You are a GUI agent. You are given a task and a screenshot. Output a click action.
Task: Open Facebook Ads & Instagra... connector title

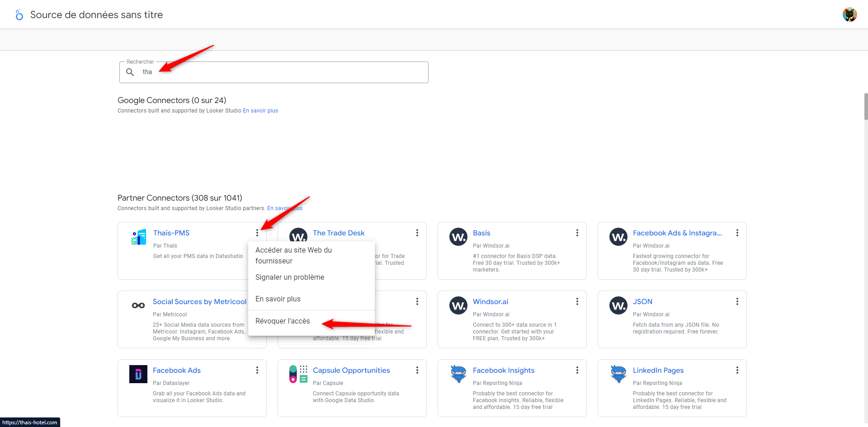677,233
